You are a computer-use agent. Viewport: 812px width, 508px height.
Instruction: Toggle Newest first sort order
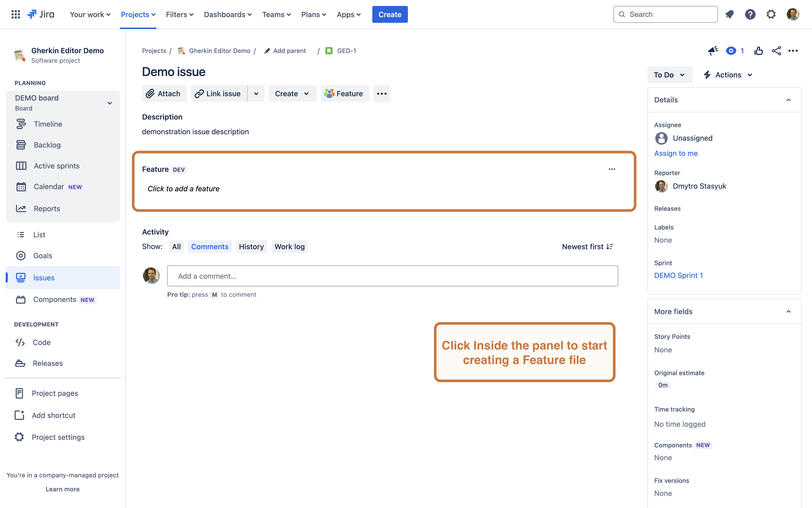(x=587, y=247)
